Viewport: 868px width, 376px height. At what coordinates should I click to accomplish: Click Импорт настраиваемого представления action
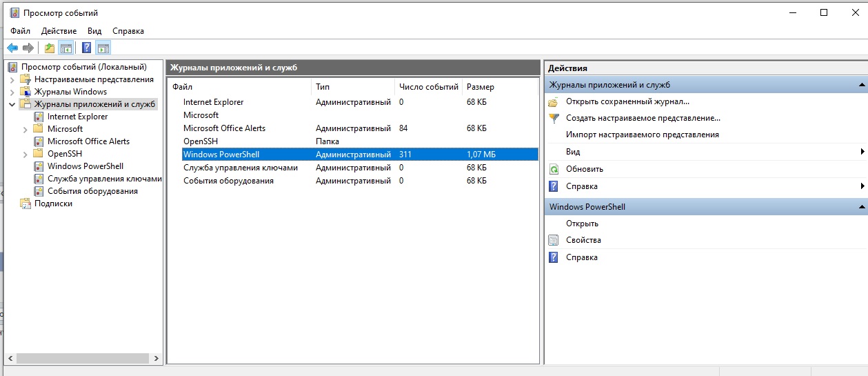click(642, 135)
